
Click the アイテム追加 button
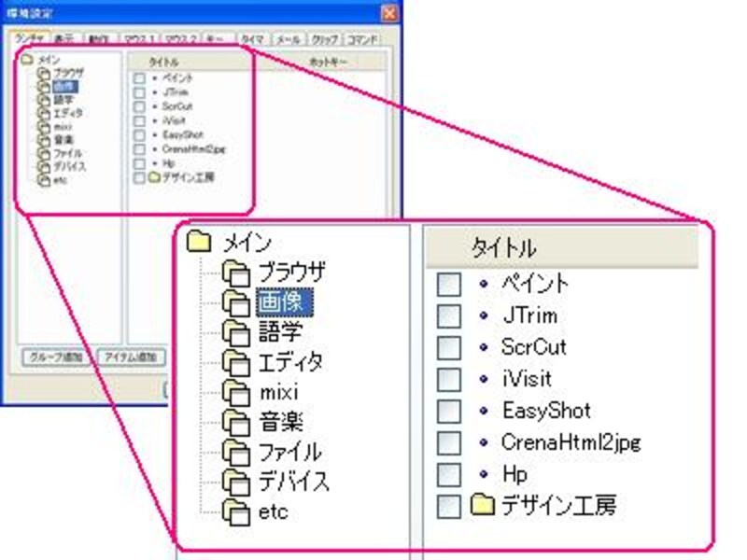(128, 357)
